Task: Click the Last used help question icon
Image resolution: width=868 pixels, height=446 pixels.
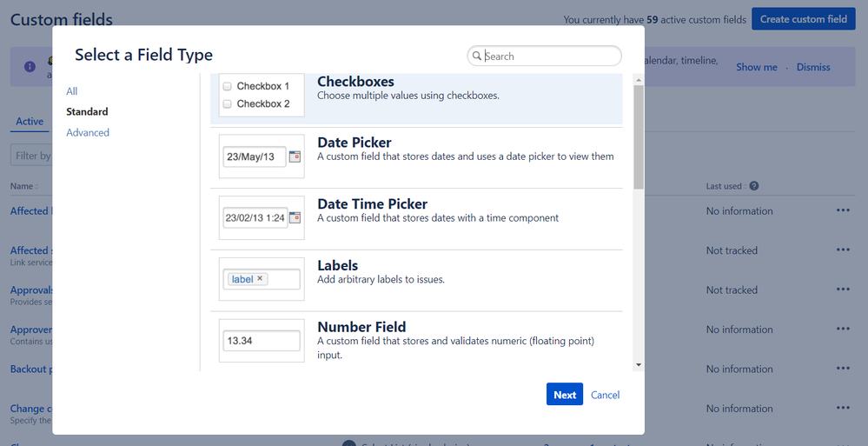Action: tap(754, 186)
